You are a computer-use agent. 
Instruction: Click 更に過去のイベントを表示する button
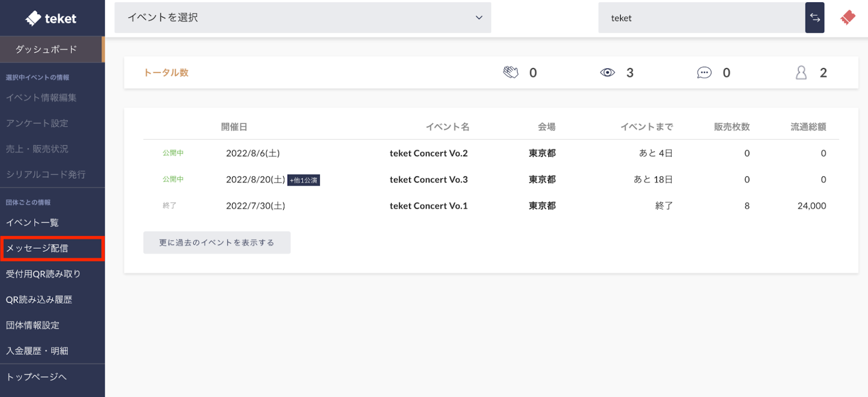(216, 243)
